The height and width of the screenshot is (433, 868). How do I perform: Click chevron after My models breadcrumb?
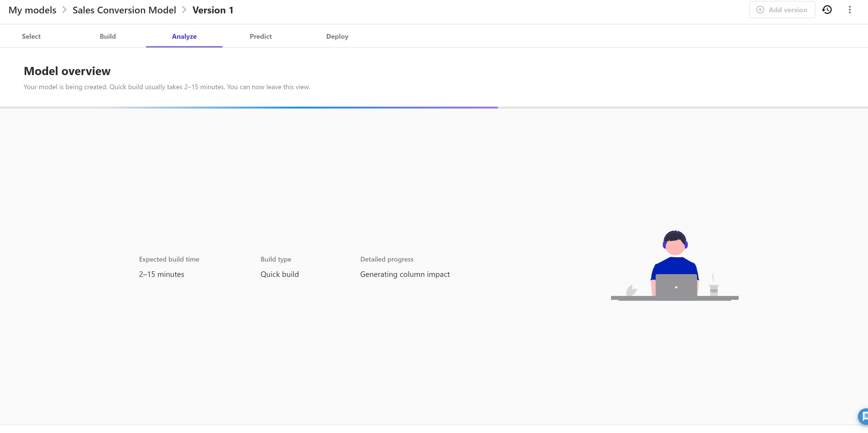(64, 10)
